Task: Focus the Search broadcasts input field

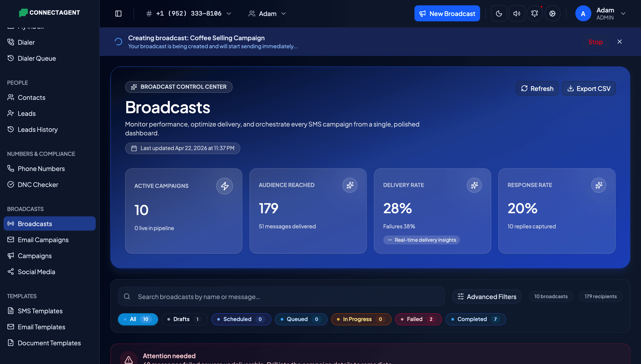Action: click(x=282, y=296)
